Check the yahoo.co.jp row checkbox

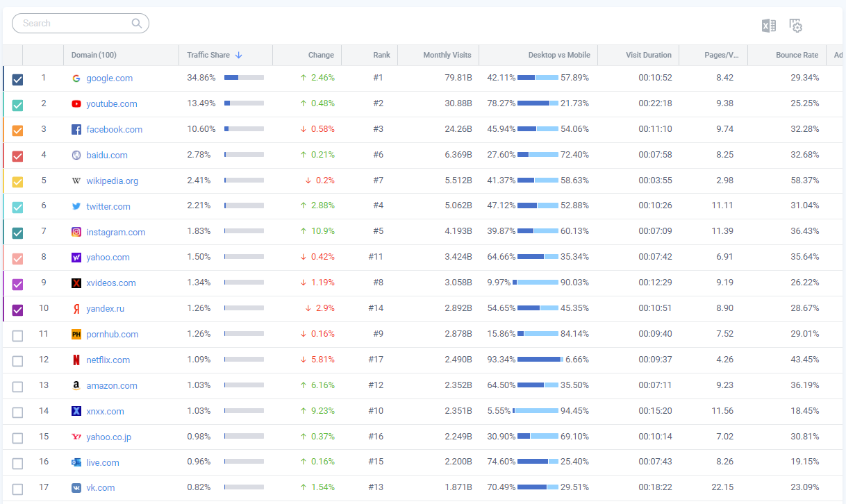point(17,438)
